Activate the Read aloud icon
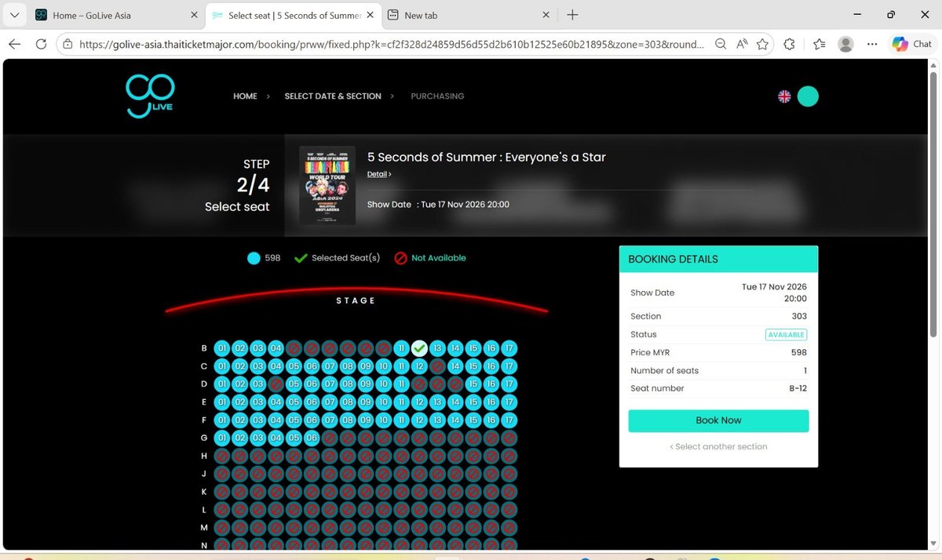This screenshot has height=560, width=942. [742, 45]
